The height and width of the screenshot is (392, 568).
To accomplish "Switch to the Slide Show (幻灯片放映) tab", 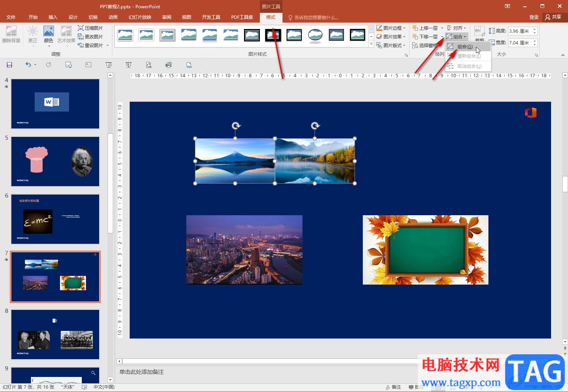I will [x=140, y=17].
